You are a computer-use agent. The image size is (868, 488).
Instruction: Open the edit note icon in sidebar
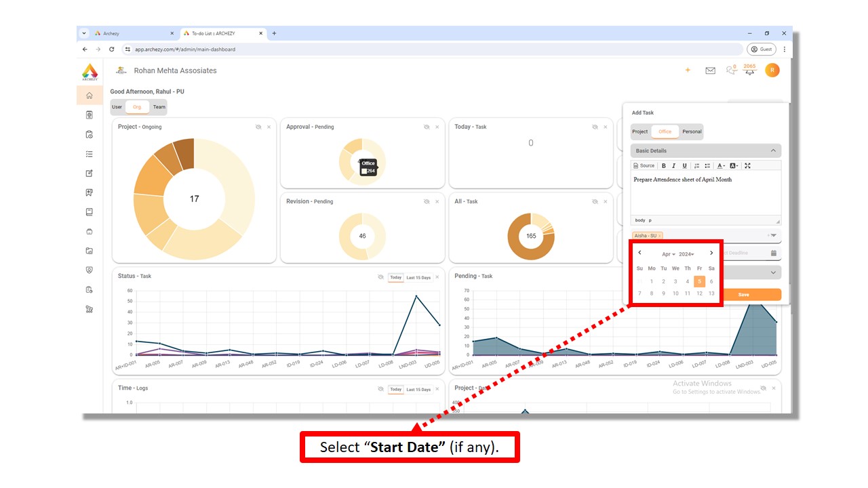click(x=89, y=174)
